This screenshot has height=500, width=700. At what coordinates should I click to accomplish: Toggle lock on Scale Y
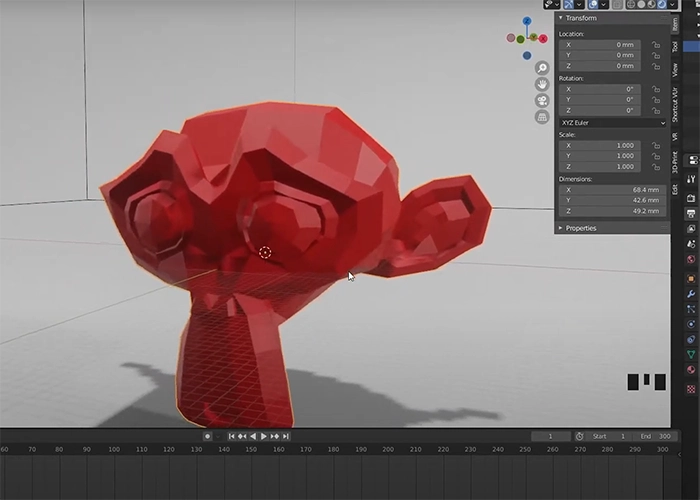[x=655, y=156]
